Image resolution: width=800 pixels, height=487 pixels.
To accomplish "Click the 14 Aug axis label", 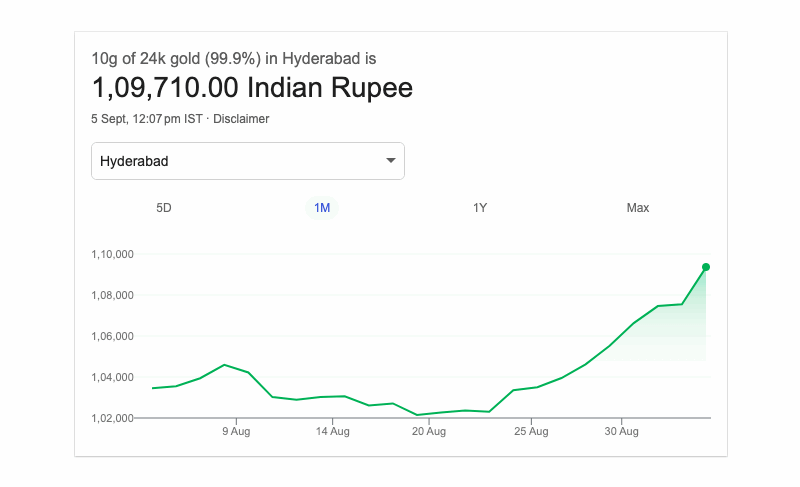I will click(x=333, y=432).
